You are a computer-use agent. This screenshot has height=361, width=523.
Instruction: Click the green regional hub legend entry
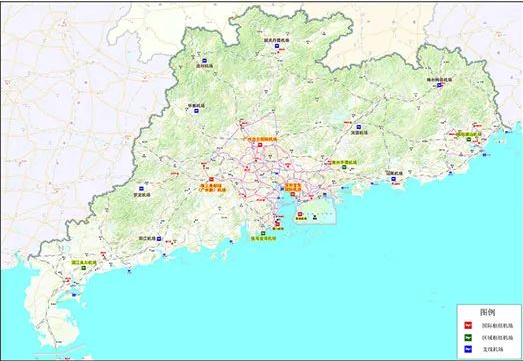tap(489, 337)
